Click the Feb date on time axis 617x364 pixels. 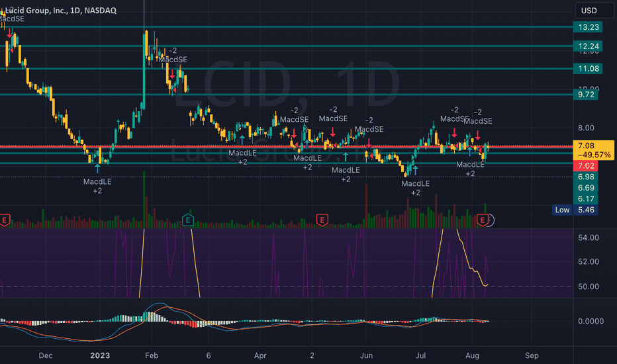click(x=152, y=355)
